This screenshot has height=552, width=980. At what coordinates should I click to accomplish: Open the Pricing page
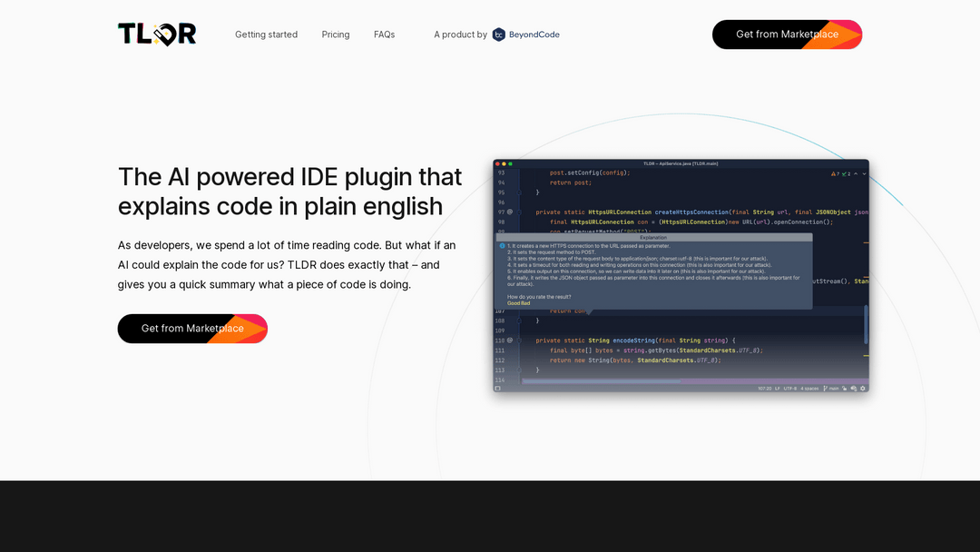[x=336, y=34]
